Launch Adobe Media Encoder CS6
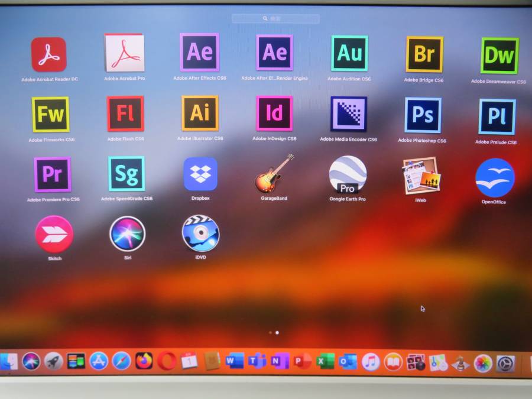 pyautogui.click(x=348, y=114)
